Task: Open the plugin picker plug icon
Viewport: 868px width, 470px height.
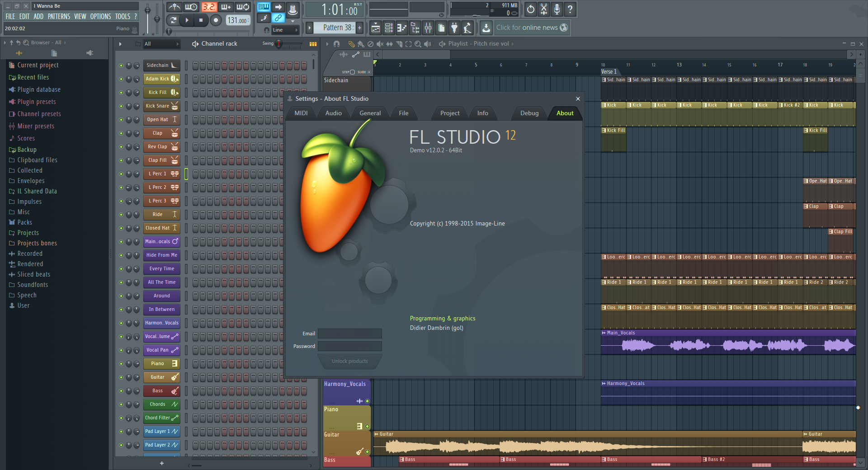Action: 454,28
